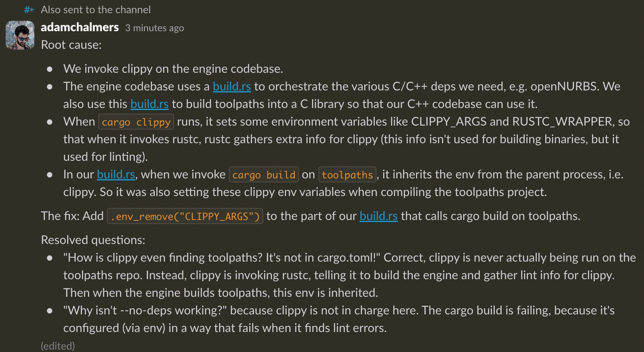
Task: Open the "3 minutes ago" timestamp
Action: click(154, 28)
